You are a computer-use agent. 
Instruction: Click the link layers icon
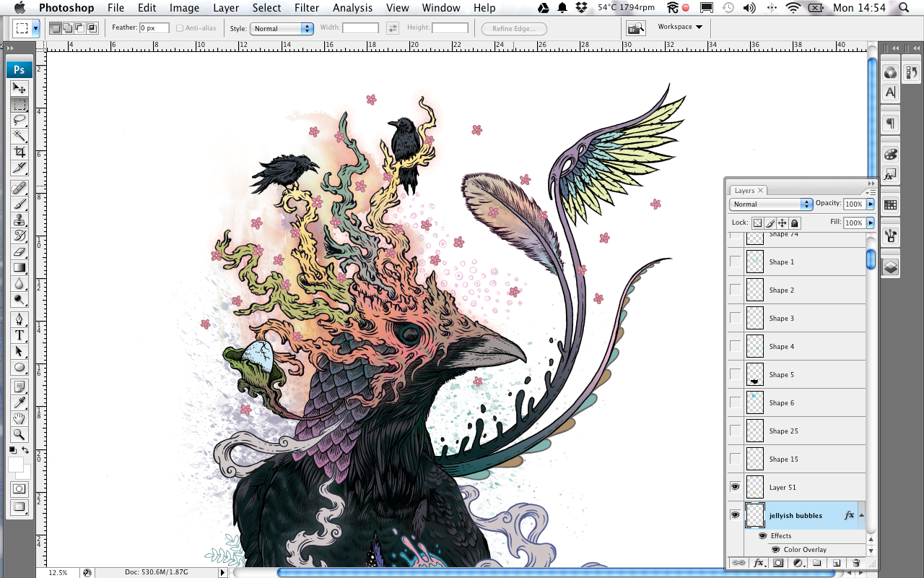click(738, 563)
